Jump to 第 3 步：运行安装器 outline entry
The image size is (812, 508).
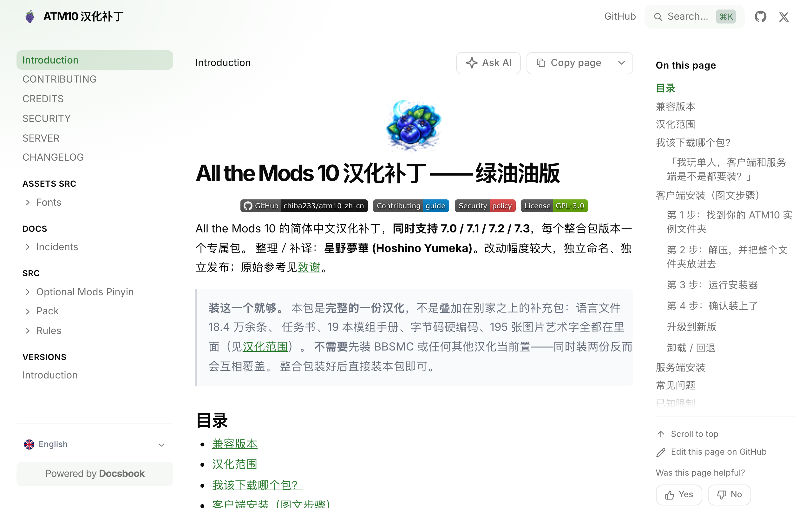pos(712,285)
